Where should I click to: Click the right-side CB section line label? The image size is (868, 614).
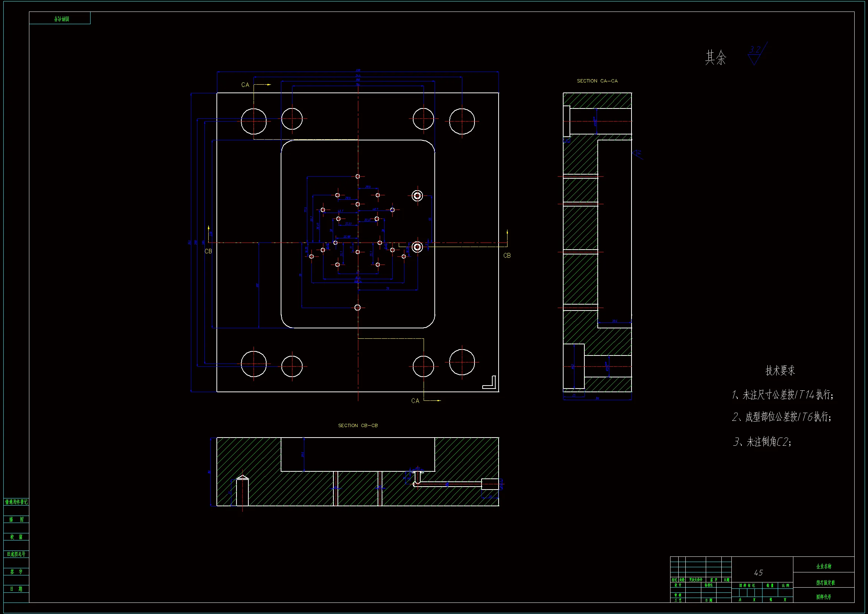[x=507, y=256]
